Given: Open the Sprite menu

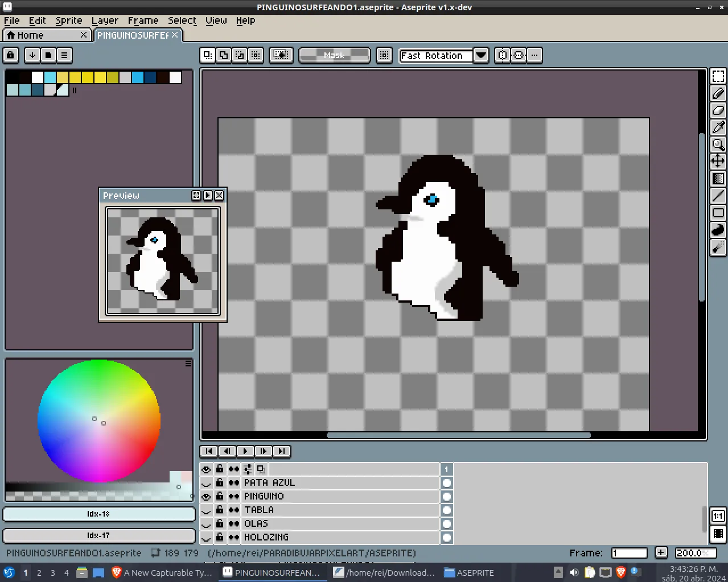Looking at the screenshot, I should [x=69, y=20].
